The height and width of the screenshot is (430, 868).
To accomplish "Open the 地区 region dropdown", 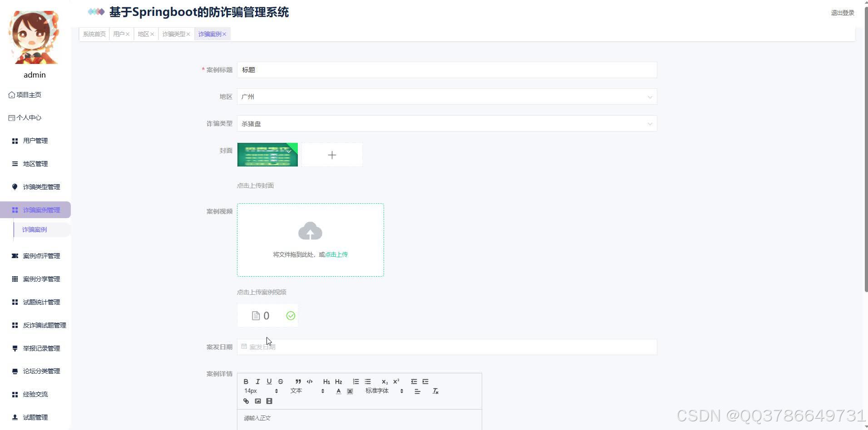I will [x=650, y=97].
